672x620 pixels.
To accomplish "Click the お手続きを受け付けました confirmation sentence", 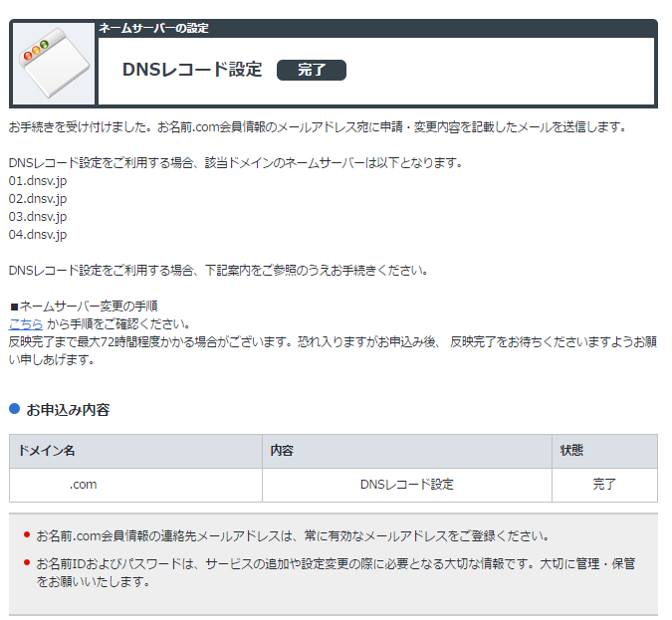I will point(318,127).
